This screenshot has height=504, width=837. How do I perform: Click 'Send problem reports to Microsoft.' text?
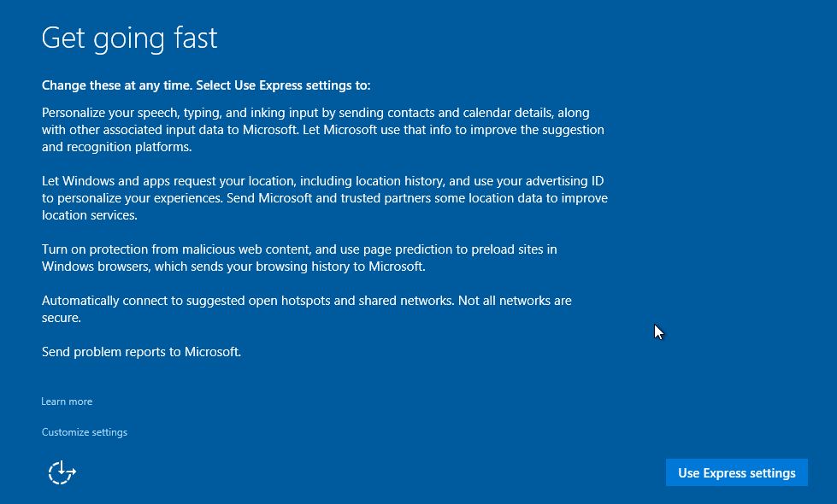click(141, 351)
